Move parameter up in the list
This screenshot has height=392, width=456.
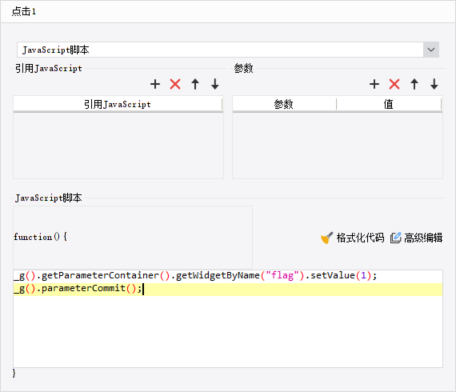(414, 84)
